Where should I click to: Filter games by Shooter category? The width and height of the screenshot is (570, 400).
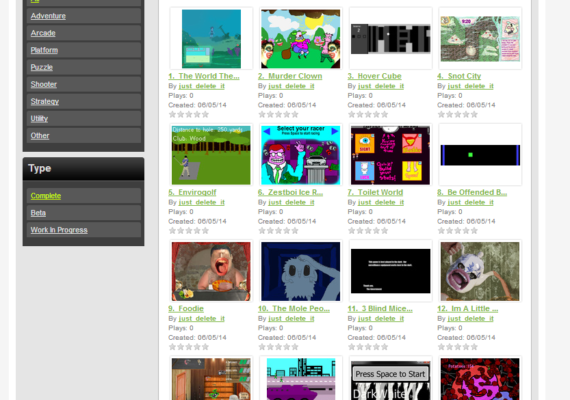click(44, 84)
